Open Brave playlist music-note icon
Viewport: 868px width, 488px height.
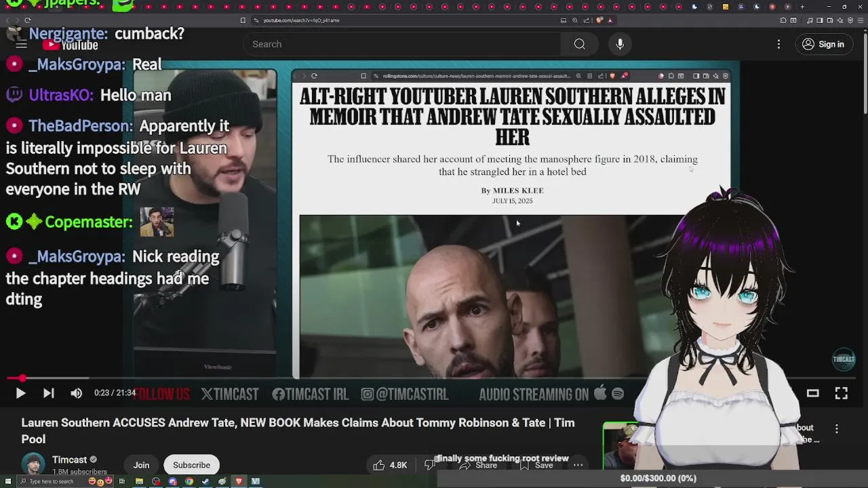click(x=810, y=20)
